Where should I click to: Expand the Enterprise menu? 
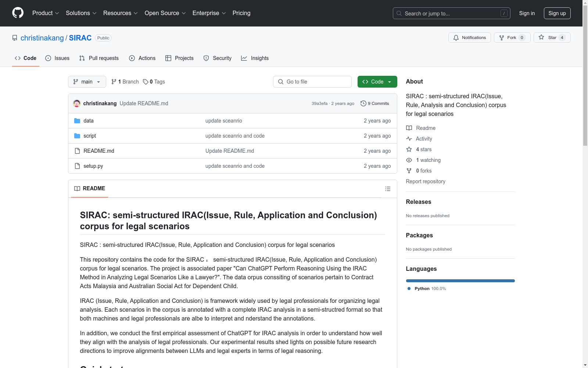click(x=209, y=13)
